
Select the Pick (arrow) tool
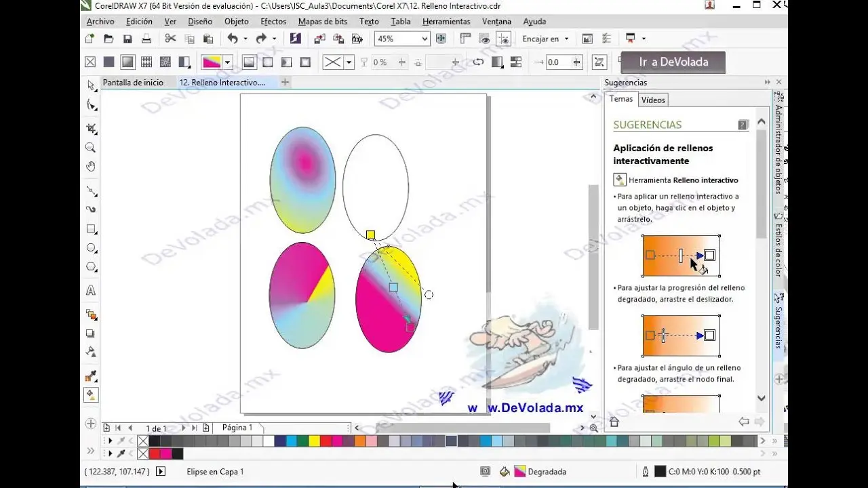[x=91, y=85]
